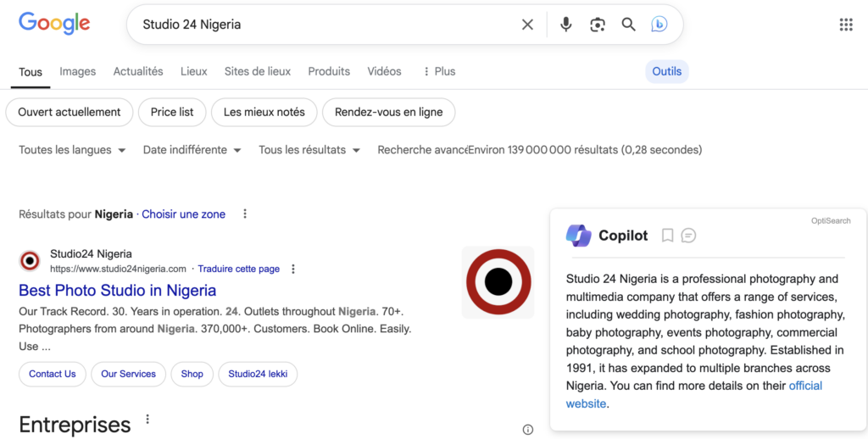This screenshot has height=439, width=868.
Task: Click the Studio24 favicon beside site name
Action: [30, 261]
